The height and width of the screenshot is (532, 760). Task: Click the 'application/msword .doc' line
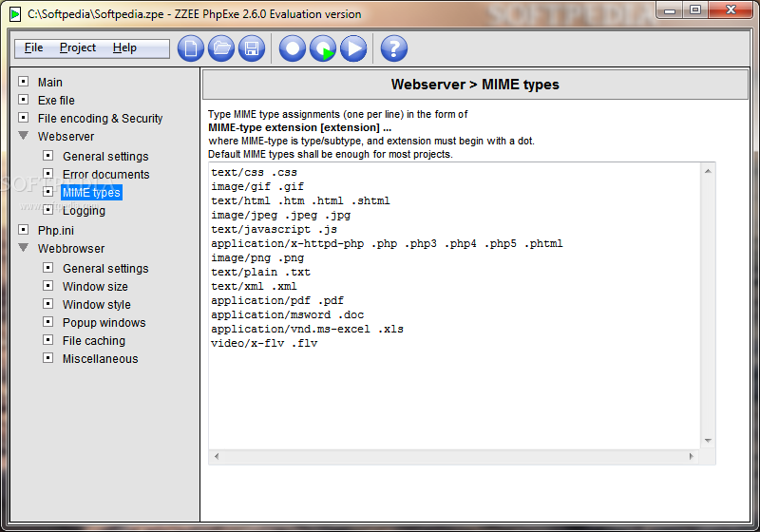click(288, 315)
